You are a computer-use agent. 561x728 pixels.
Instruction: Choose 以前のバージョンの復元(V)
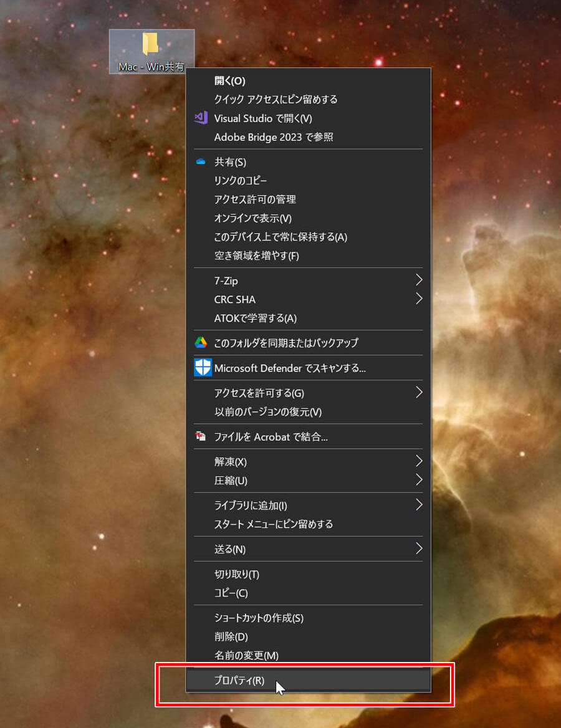(x=309, y=412)
